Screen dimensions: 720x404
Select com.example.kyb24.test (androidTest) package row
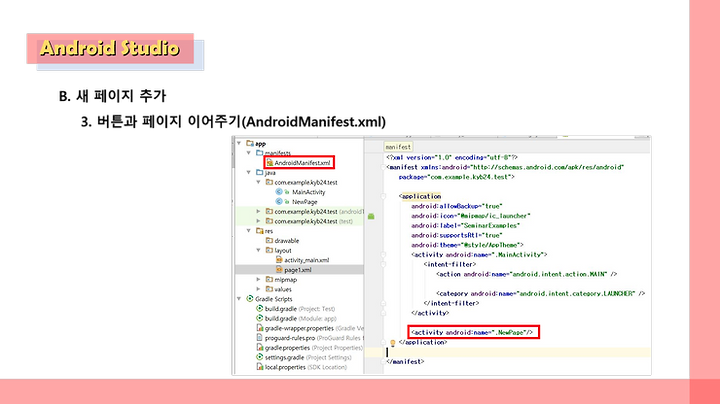tap(299, 211)
